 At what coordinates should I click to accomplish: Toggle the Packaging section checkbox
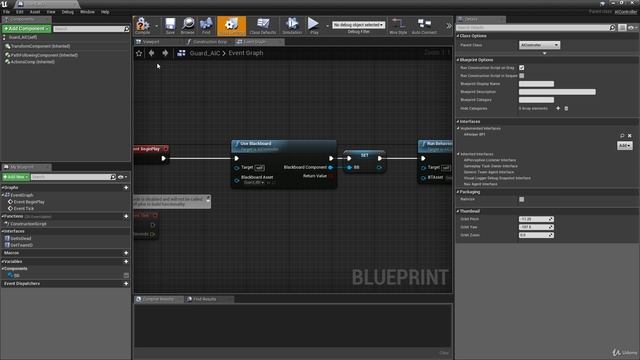click(x=522, y=200)
